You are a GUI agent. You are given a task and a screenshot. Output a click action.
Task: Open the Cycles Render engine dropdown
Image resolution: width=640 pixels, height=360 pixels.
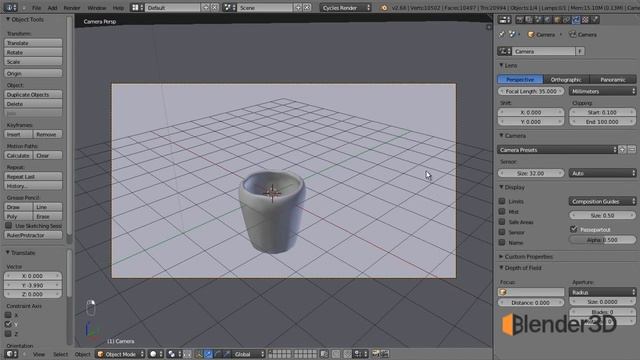point(345,7)
